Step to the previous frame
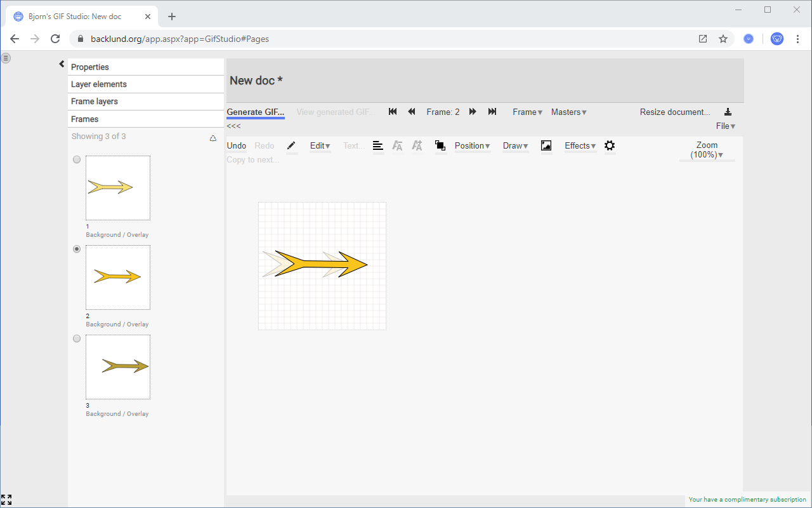 411,111
